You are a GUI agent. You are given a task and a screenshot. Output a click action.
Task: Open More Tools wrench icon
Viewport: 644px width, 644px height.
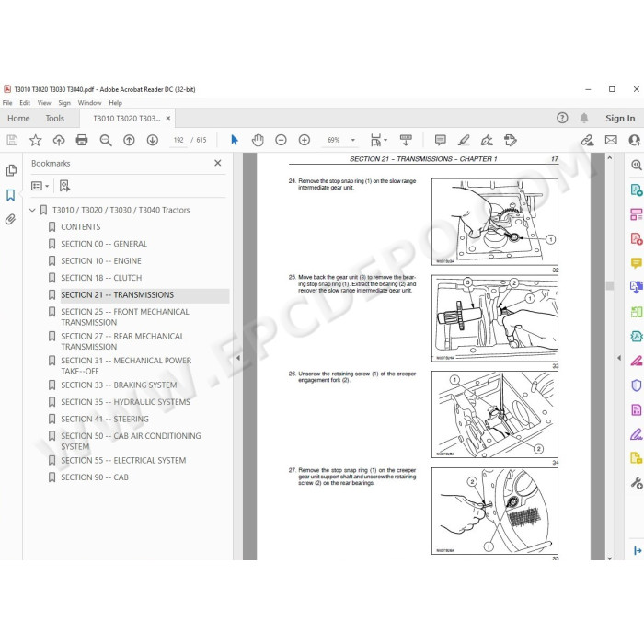click(637, 483)
